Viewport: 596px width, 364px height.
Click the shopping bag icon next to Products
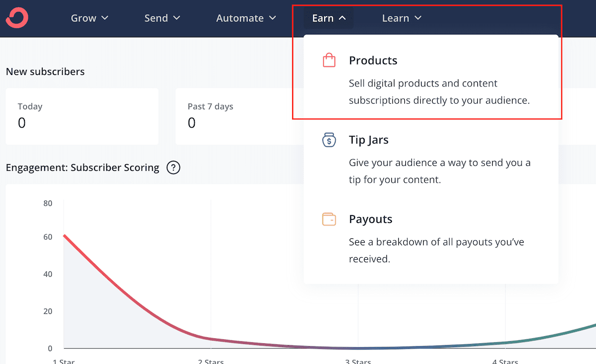(x=329, y=60)
